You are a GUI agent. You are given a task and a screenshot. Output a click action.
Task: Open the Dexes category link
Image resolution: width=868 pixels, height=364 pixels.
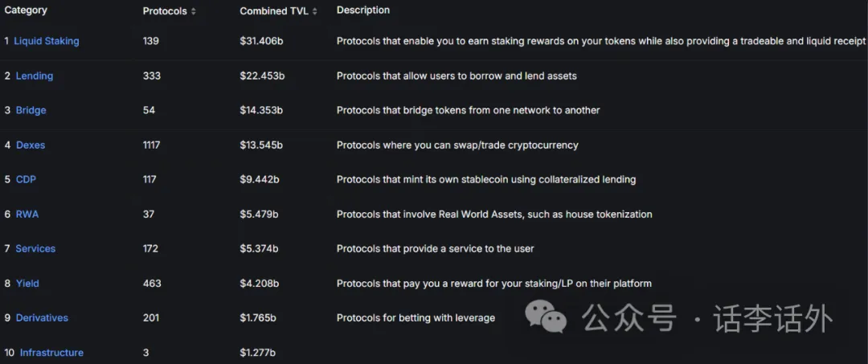(x=31, y=145)
